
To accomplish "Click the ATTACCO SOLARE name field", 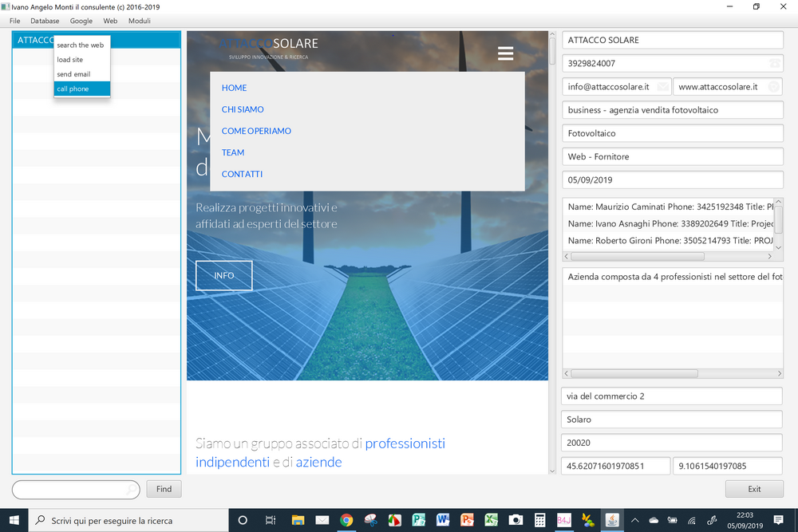I will tap(672, 40).
